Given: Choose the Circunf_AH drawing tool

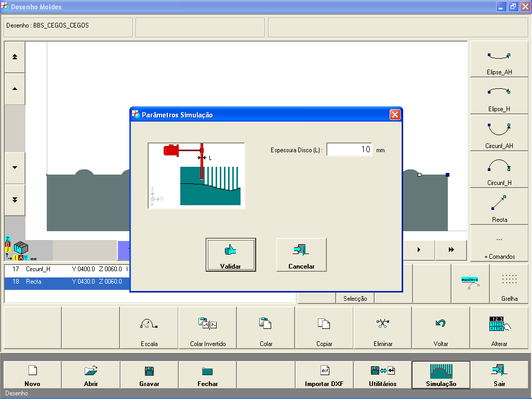Looking at the screenshot, I should (x=499, y=133).
